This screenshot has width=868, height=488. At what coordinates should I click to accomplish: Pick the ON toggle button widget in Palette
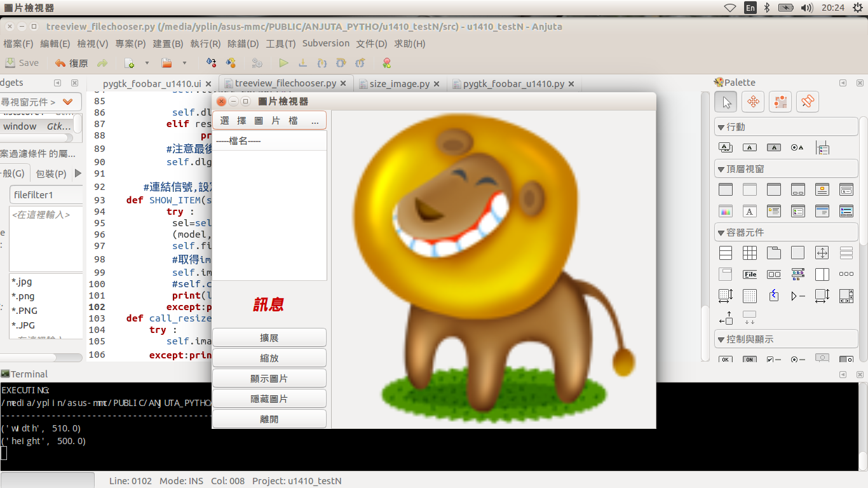pyautogui.click(x=750, y=360)
